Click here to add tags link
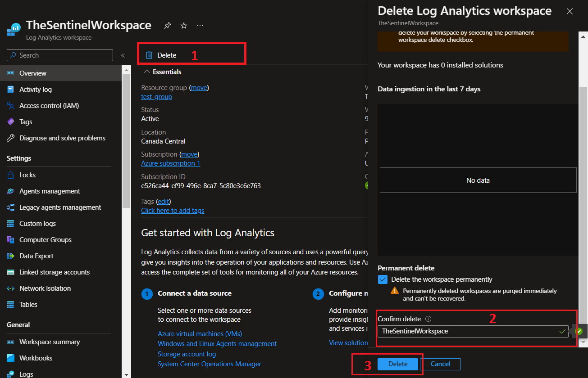 pos(173,211)
